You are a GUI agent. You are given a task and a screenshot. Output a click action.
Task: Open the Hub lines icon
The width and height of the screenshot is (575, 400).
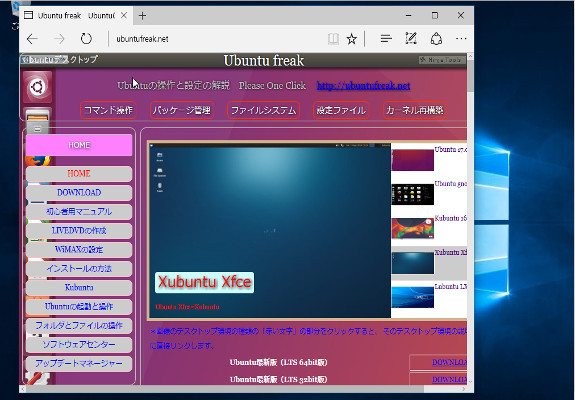click(386, 38)
